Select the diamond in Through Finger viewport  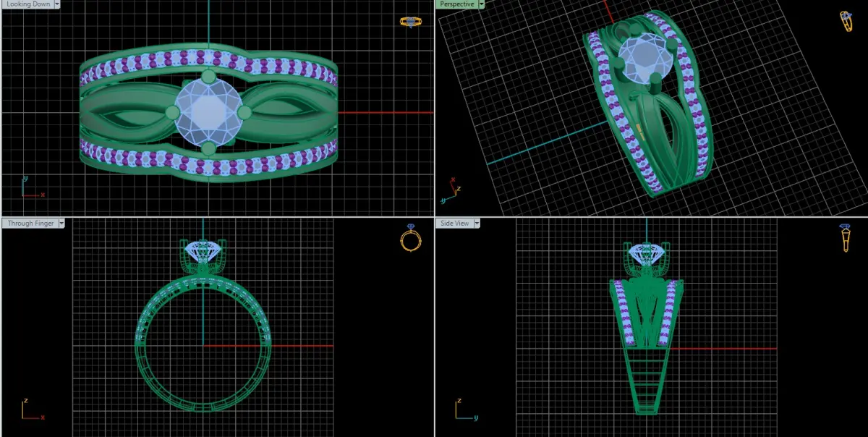coord(203,251)
